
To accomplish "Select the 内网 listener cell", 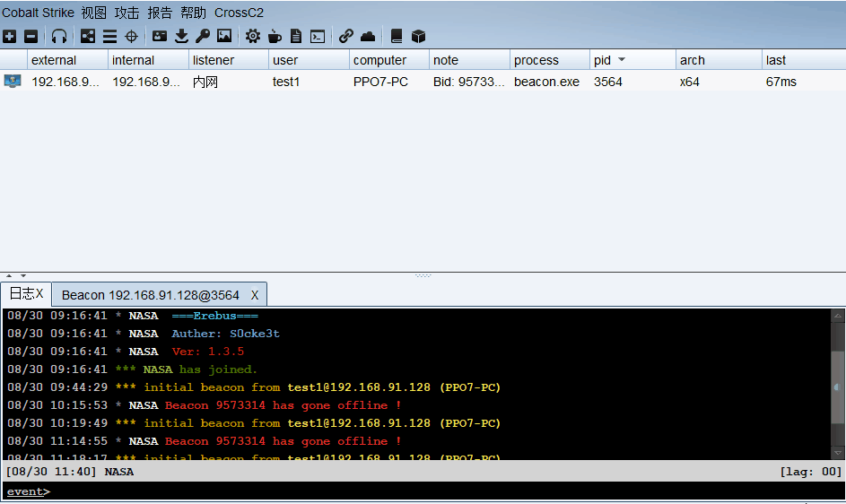I will click(x=205, y=82).
